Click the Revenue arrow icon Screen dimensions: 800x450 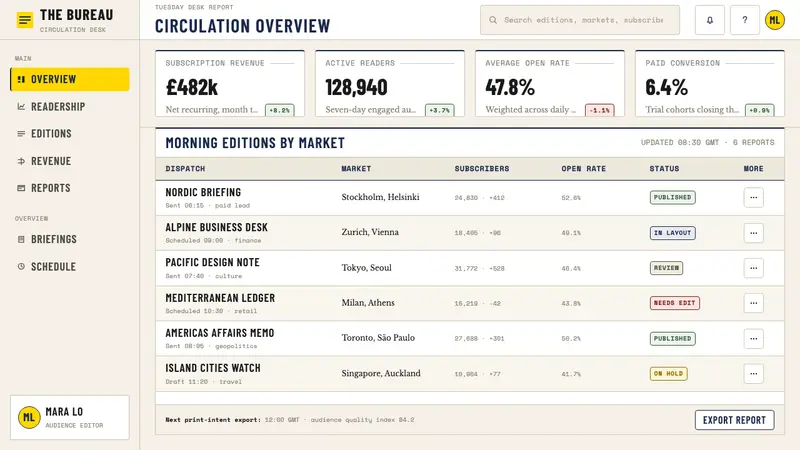[21, 161]
